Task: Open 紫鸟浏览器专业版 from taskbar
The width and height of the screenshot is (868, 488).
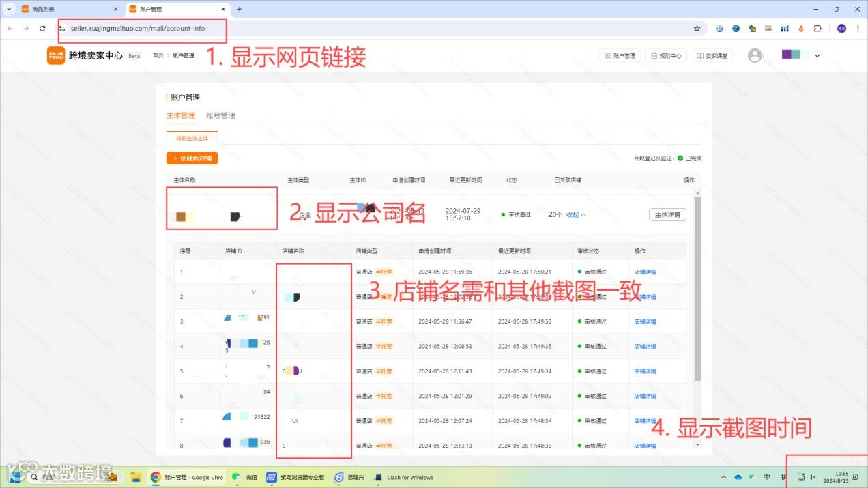Action: pos(295,477)
